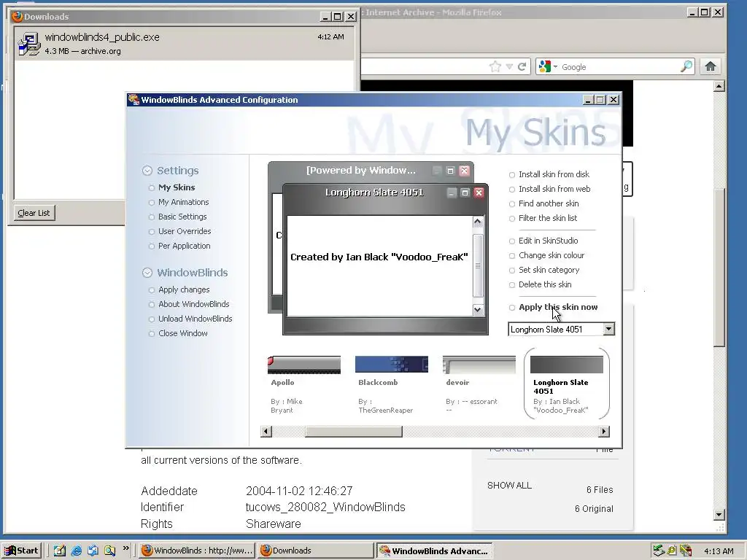
Task: Open the Start menu
Action: tap(21, 551)
